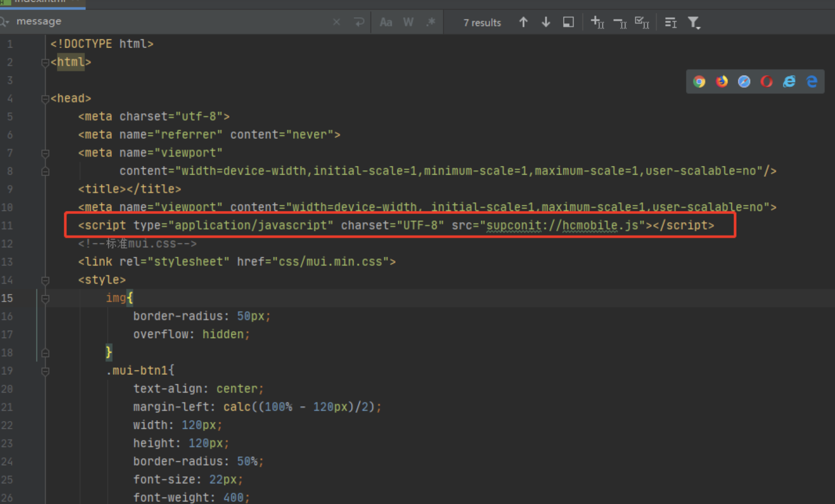
Task: Open search results in find window
Action: pos(671,23)
